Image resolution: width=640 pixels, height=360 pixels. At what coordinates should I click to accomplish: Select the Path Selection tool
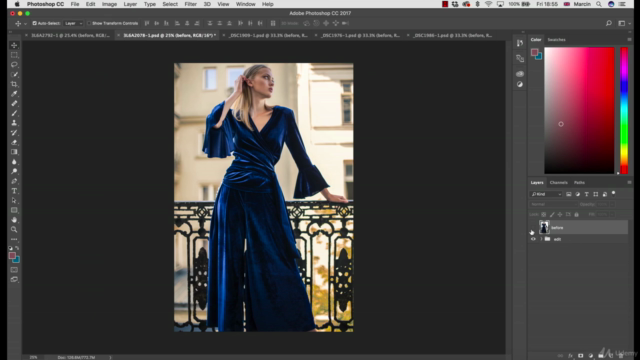pos(14,200)
